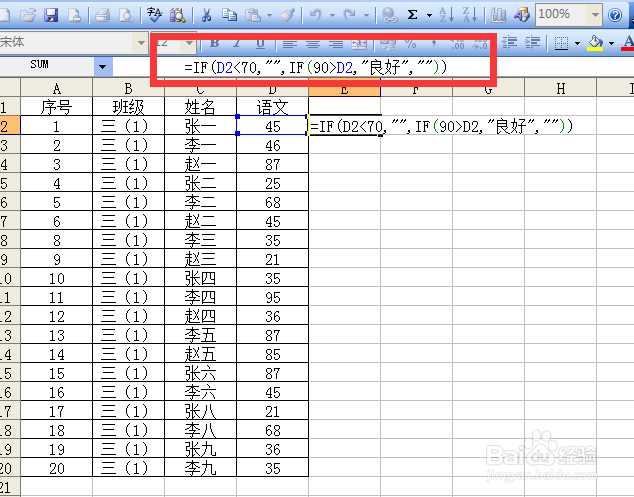Open the Fill Color dropdown arrow

(611, 43)
